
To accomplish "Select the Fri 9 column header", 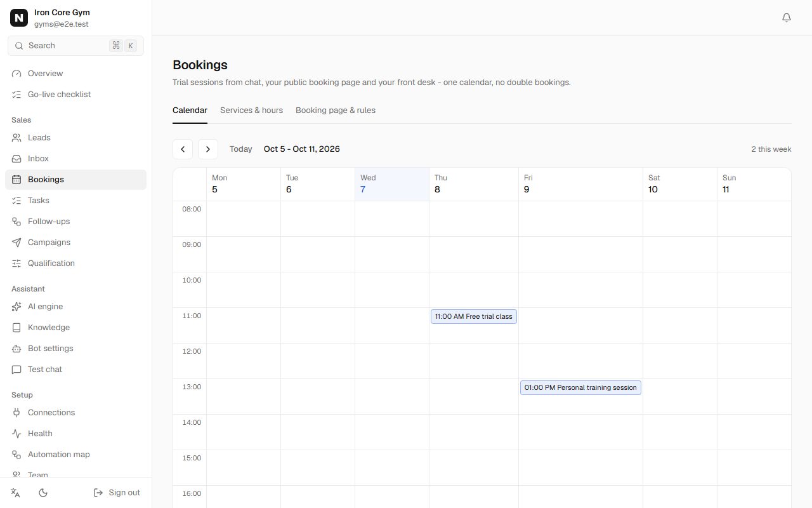I will pos(580,184).
